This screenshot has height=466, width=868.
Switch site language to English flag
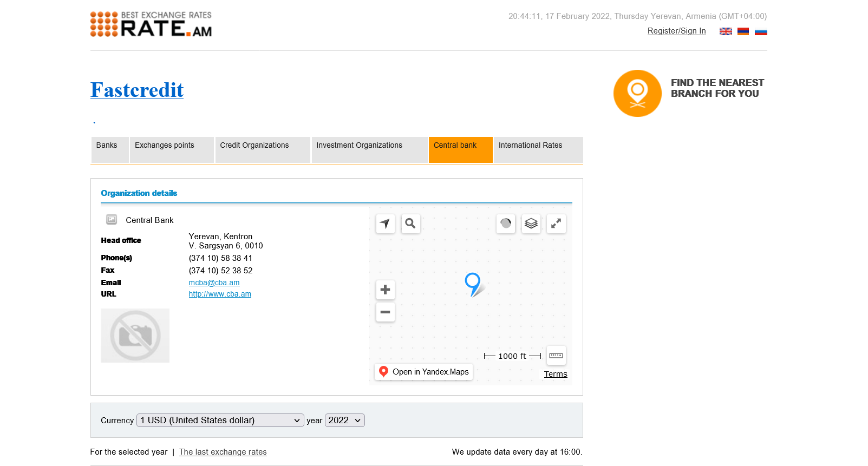pyautogui.click(x=726, y=31)
